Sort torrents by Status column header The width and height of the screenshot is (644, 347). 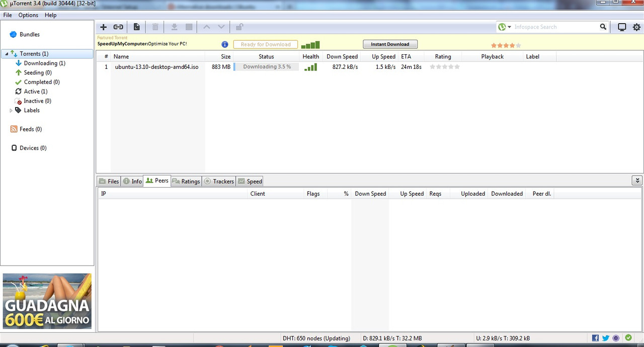pos(266,57)
